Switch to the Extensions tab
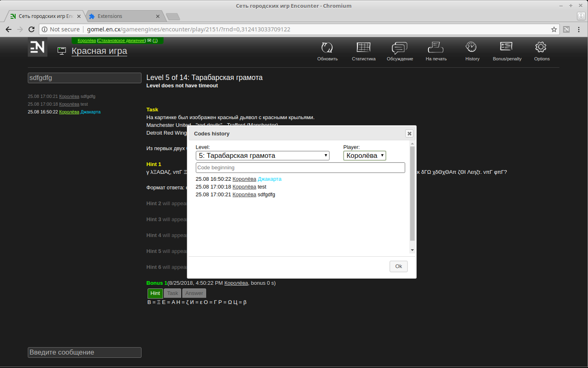 click(124, 16)
